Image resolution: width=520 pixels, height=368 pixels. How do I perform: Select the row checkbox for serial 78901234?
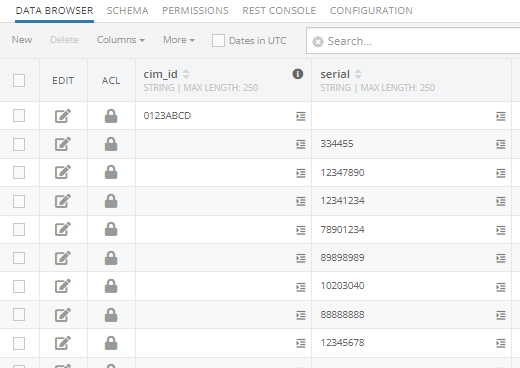[x=19, y=229]
